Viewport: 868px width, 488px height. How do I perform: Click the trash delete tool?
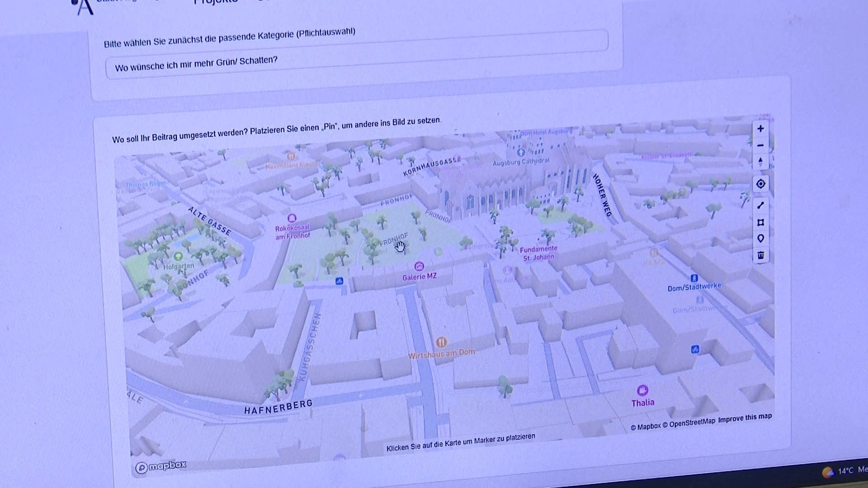click(x=760, y=255)
